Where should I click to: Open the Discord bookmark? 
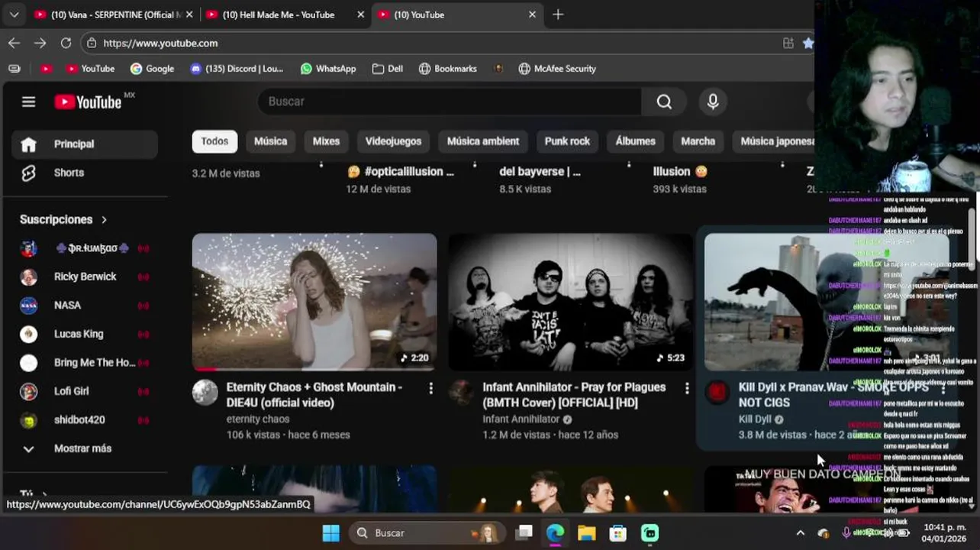(237, 69)
